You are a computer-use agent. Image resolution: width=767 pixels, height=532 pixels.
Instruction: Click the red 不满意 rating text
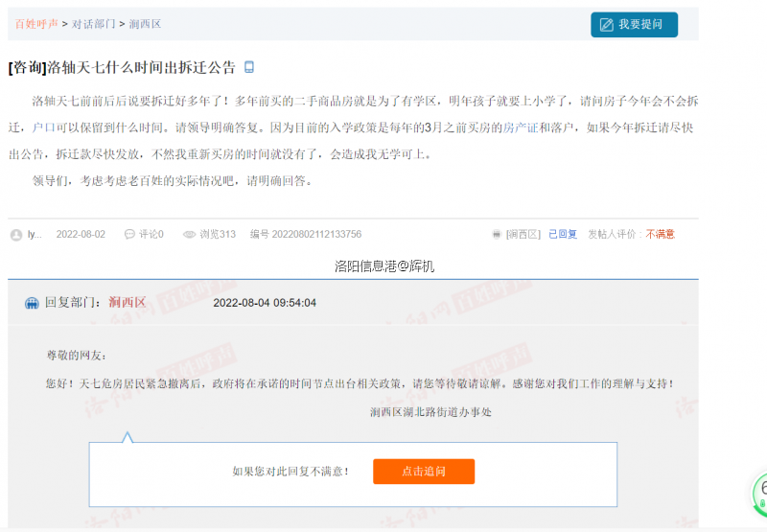point(660,234)
